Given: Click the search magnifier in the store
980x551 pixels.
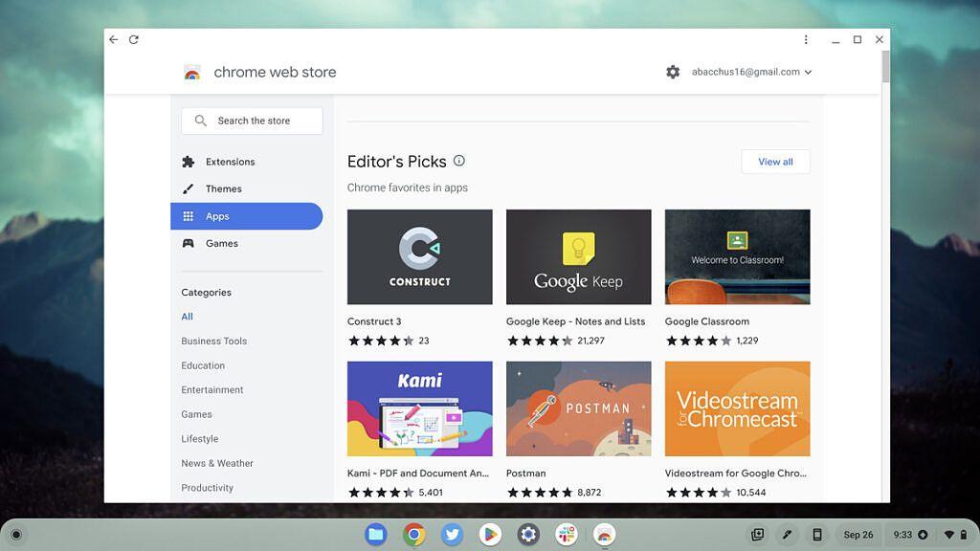Looking at the screenshot, I should click(200, 121).
